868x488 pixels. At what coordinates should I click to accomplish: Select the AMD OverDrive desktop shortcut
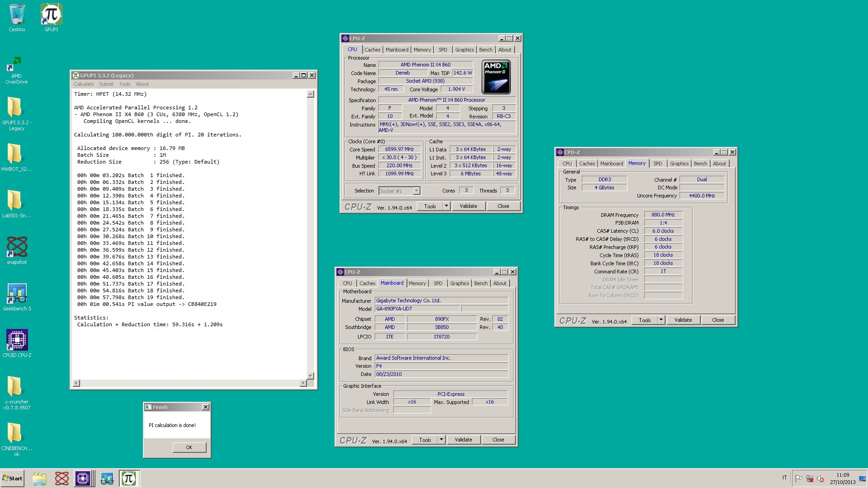pyautogui.click(x=17, y=70)
